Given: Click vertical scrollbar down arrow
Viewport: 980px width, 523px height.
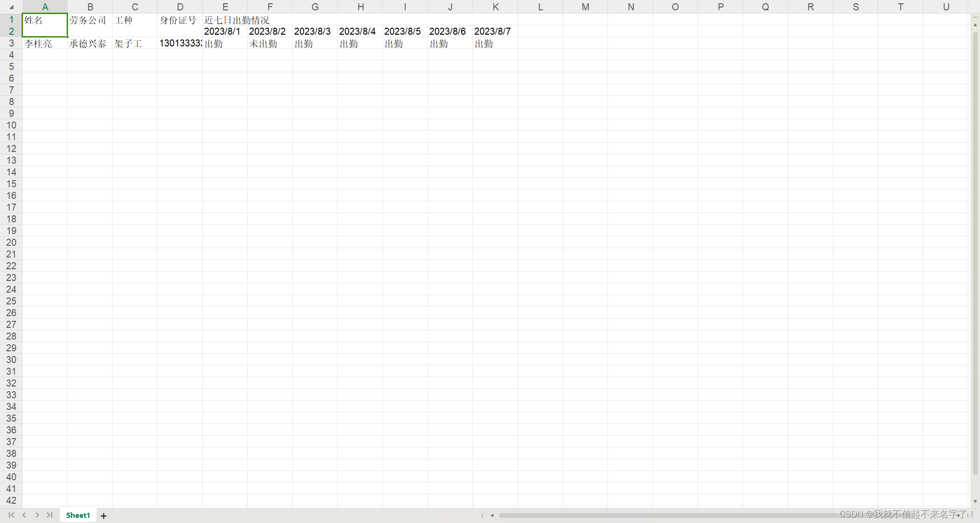Looking at the screenshot, I should coord(975,501).
